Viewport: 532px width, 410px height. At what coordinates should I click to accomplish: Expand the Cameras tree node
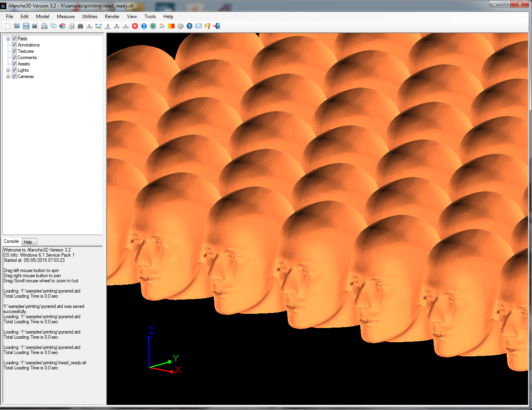click(x=8, y=76)
